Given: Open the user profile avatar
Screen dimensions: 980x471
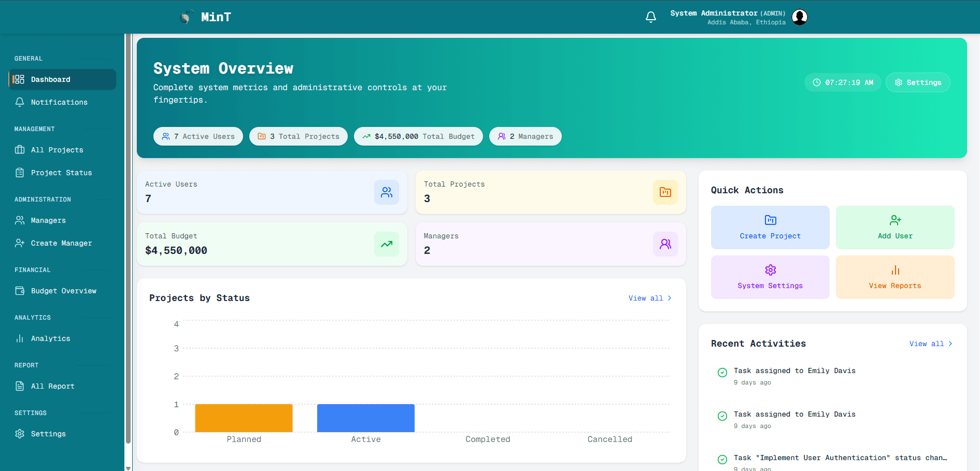Looking at the screenshot, I should [800, 17].
